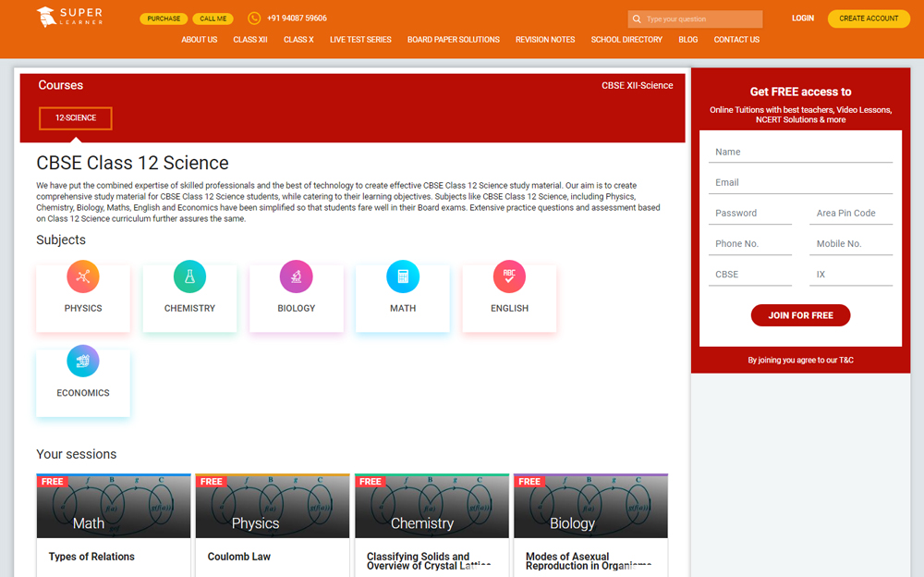The height and width of the screenshot is (577, 924).
Task: Open the T&C agreement link
Action: (x=846, y=360)
